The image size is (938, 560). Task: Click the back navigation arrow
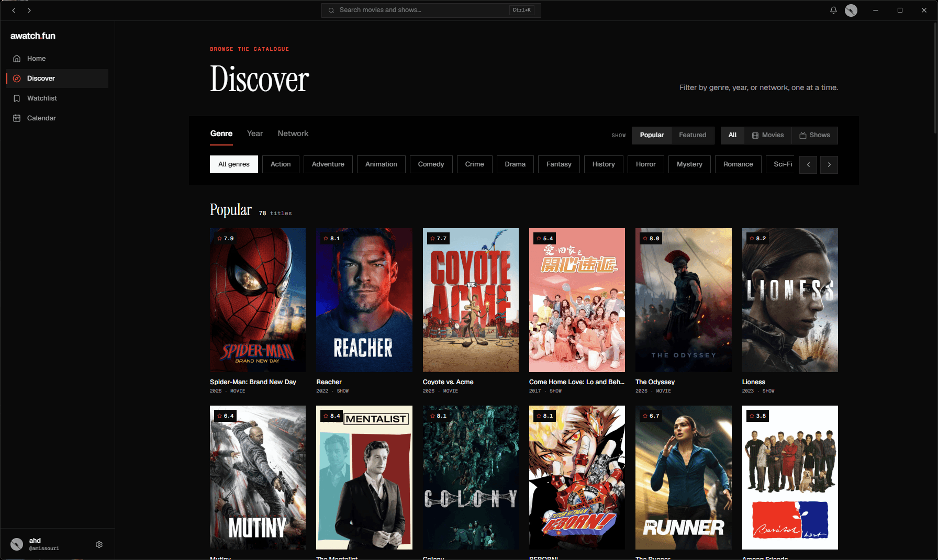[14, 10]
